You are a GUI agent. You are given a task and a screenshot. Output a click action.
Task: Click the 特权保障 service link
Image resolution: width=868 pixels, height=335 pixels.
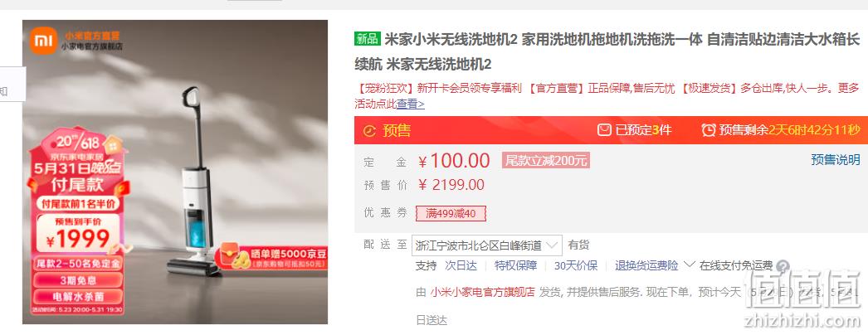click(516, 266)
